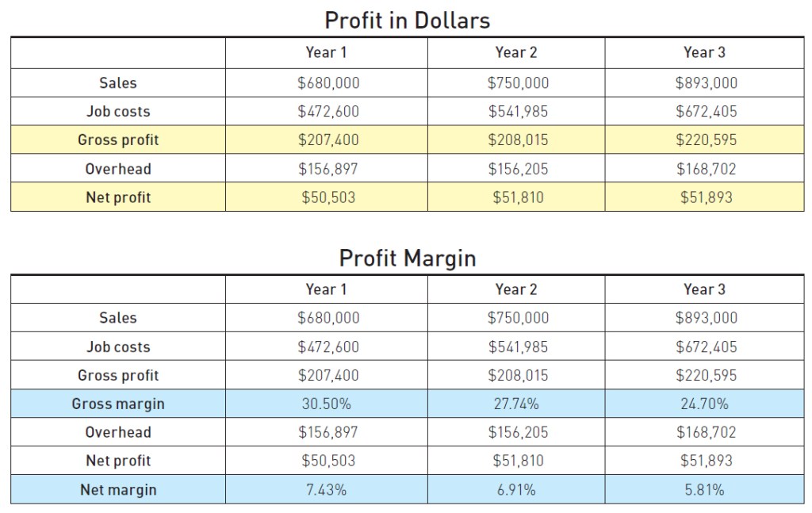Select Year 3 header in Profit Margin table

click(704, 289)
